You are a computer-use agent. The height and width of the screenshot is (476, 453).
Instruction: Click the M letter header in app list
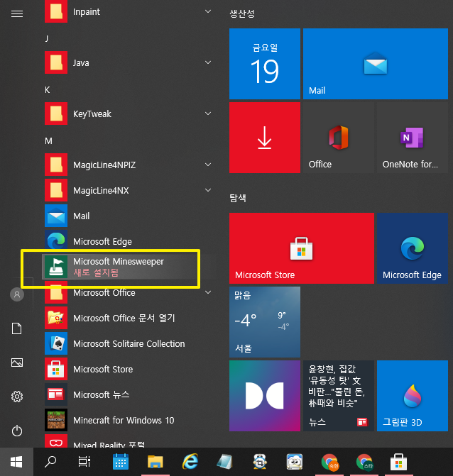pyautogui.click(x=48, y=141)
